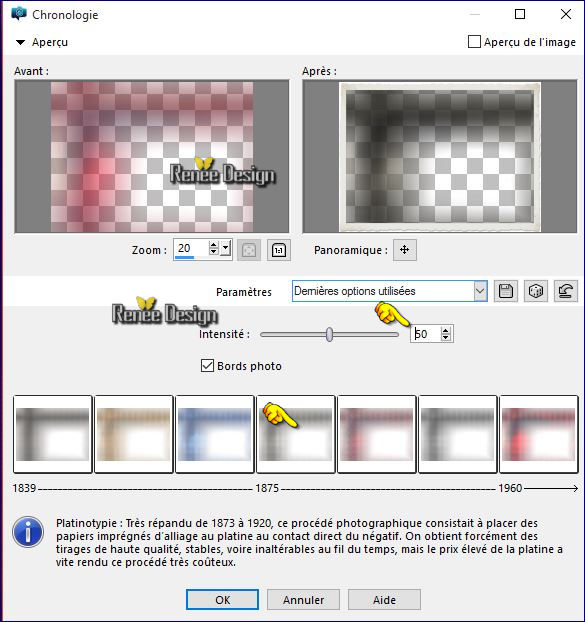585x622 pixels.
Task: Click the Annuler button
Action: (303, 599)
